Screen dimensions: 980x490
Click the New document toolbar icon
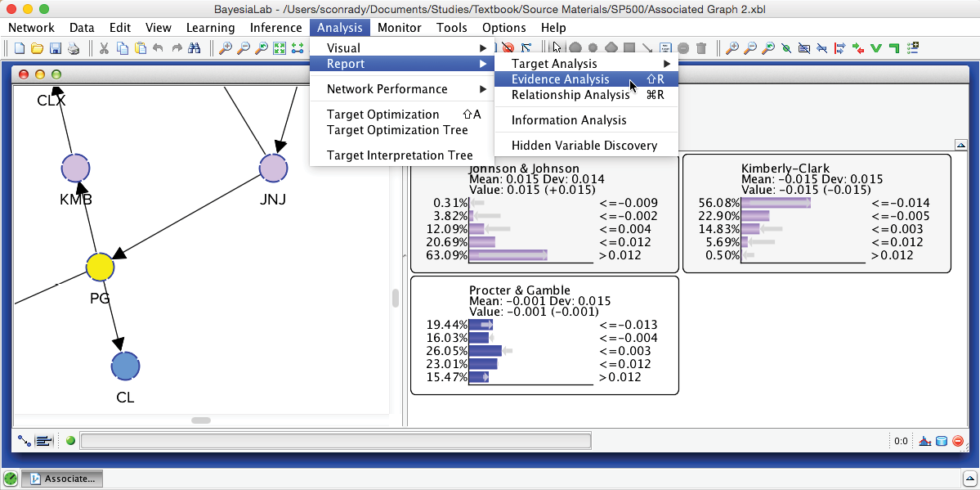click(20, 49)
